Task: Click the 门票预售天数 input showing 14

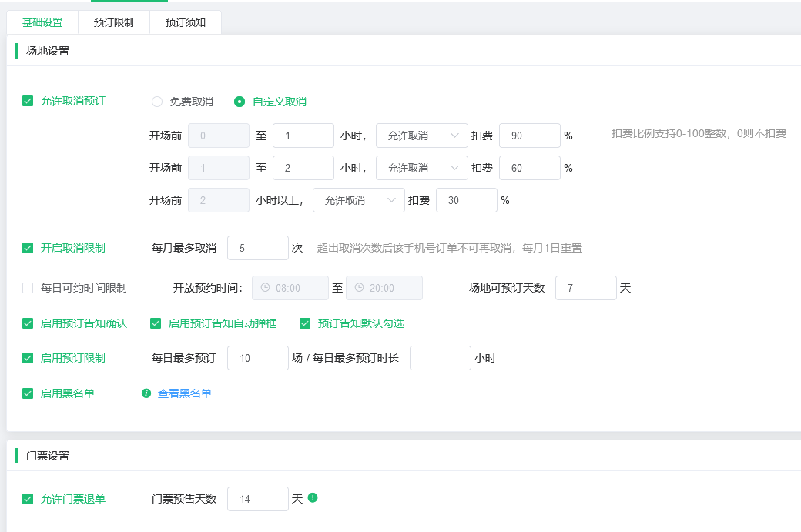Action: click(257, 499)
